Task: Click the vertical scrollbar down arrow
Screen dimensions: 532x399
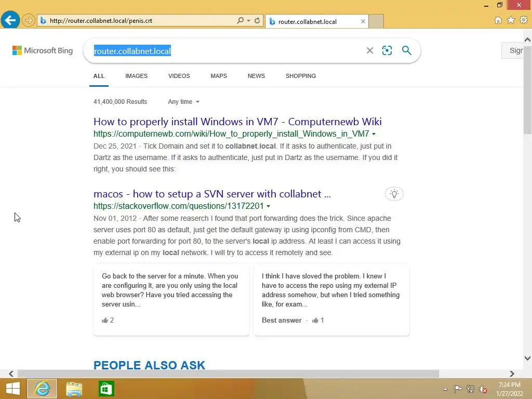Action: (527, 358)
